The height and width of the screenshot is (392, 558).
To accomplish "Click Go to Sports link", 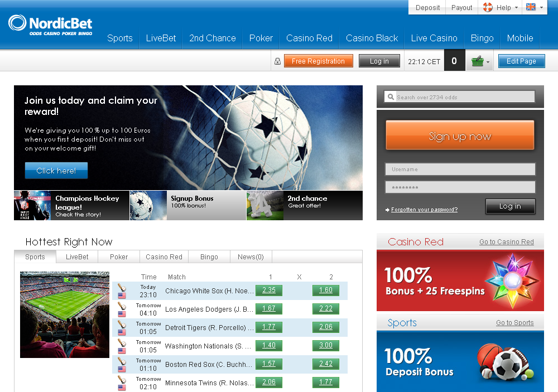I will (x=515, y=323).
